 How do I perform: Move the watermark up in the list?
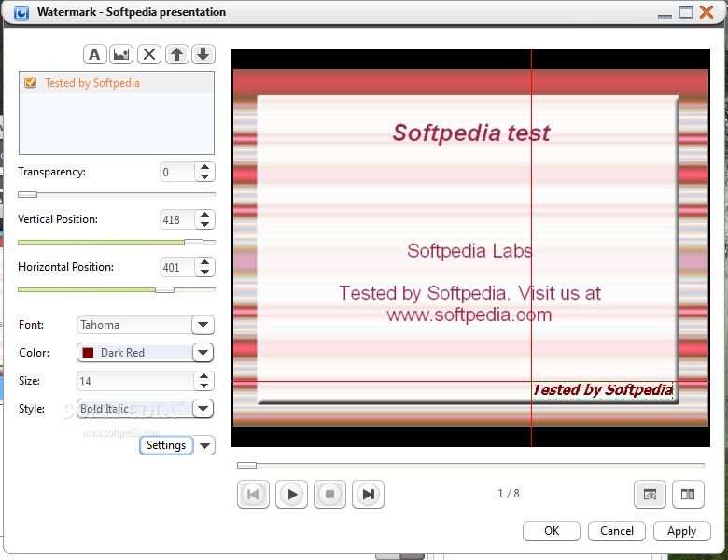176,54
